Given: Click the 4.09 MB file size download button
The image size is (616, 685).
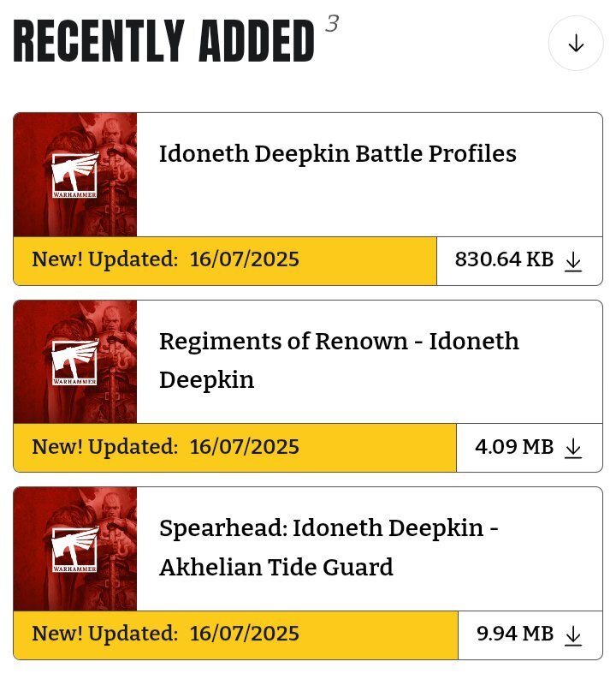Looking at the screenshot, I should tap(530, 448).
